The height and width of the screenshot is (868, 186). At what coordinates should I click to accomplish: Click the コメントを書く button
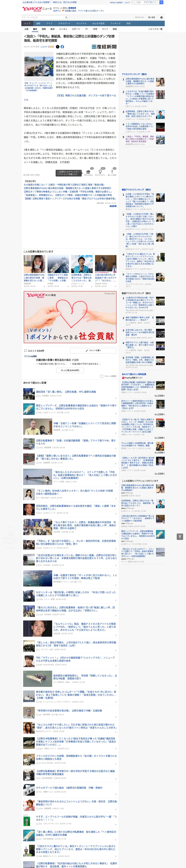click(93, 351)
